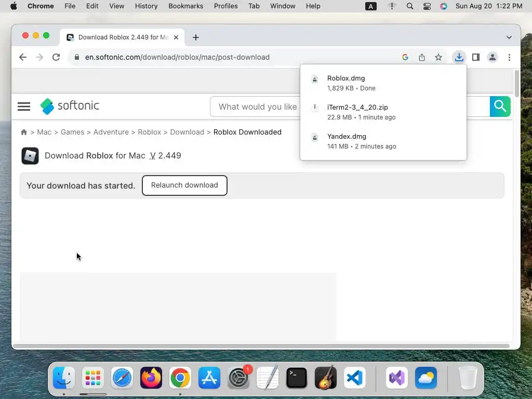
Task: Open the File menu
Action: (x=70, y=6)
